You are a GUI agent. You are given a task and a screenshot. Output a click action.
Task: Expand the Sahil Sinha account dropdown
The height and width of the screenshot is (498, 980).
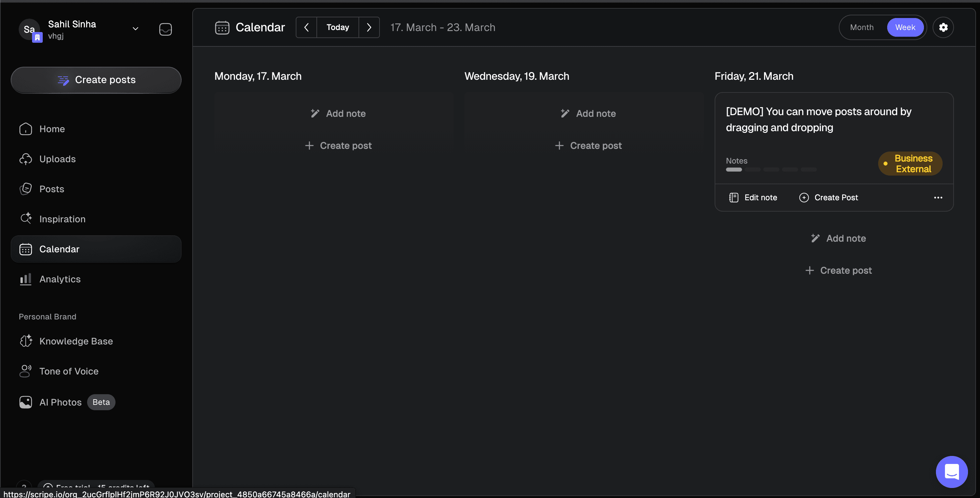coord(135,29)
